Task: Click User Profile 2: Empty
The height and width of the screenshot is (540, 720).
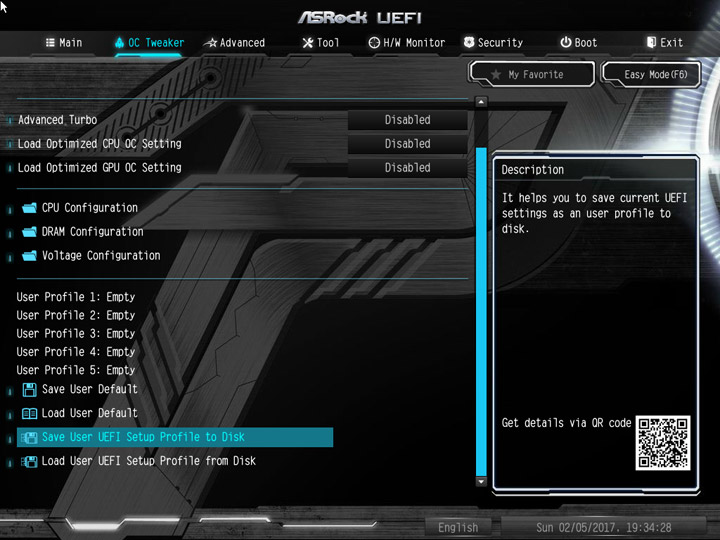Action: 76,315
